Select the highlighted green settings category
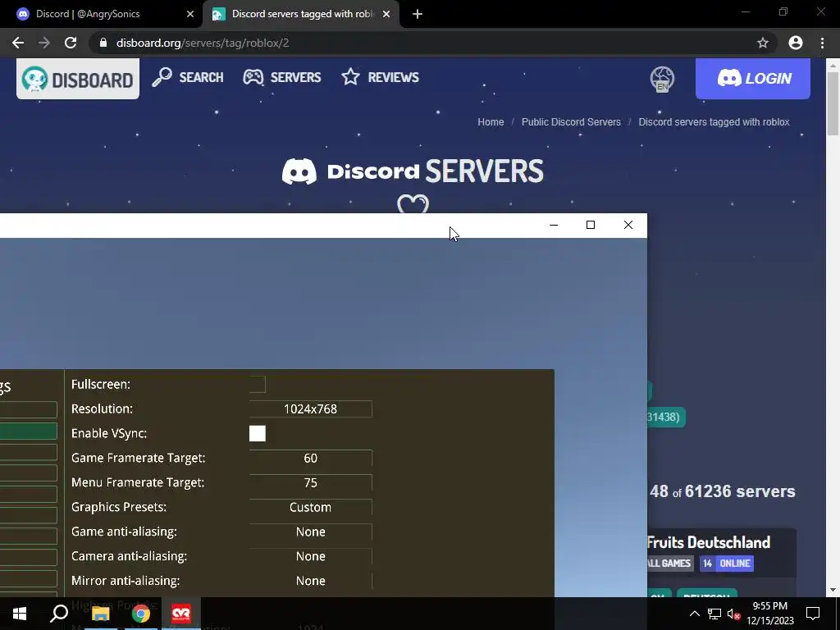This screenshot has width=840, height=630. coord(29,431)
